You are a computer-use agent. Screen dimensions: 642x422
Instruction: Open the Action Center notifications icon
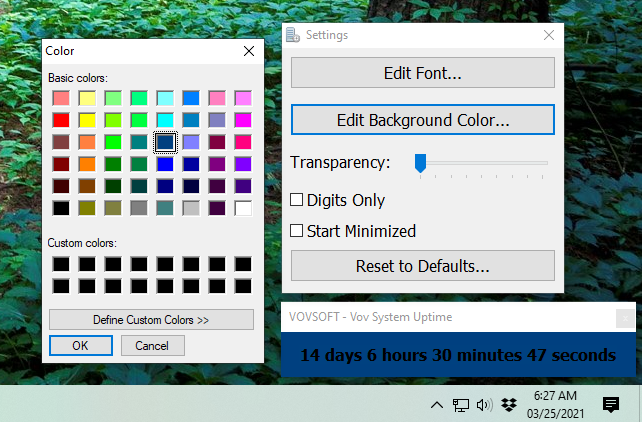click(611, 405)
